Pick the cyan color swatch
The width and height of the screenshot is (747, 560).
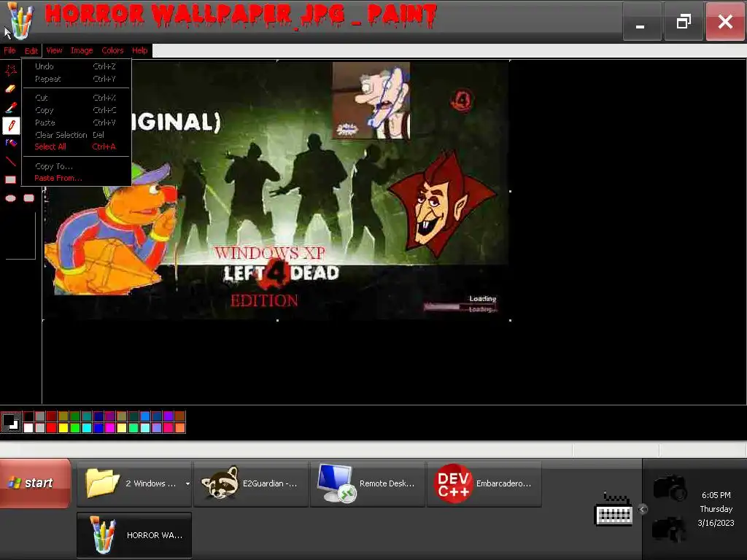(87, 427)
